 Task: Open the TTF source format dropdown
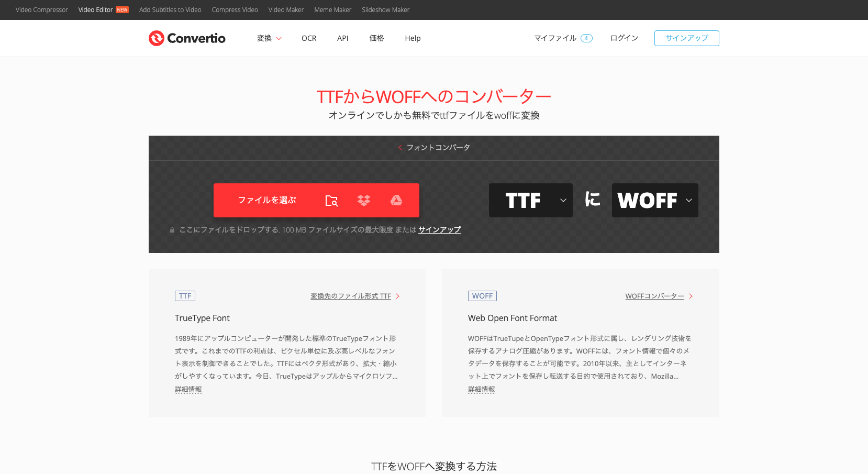point(530,200)
